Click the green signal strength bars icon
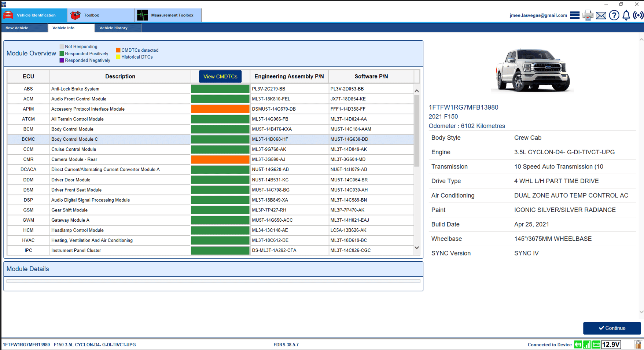The width and height of the screenshot is (644, 350). [x=587, y=345]
